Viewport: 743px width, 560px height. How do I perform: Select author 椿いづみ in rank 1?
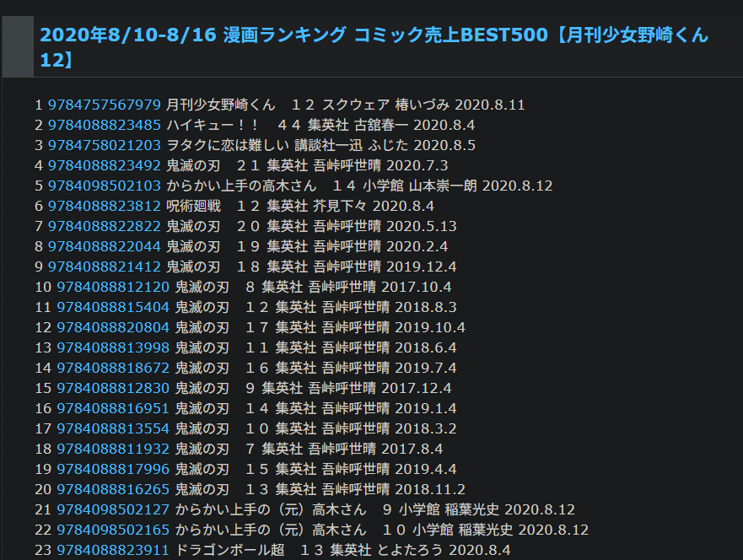pos(423,105)
